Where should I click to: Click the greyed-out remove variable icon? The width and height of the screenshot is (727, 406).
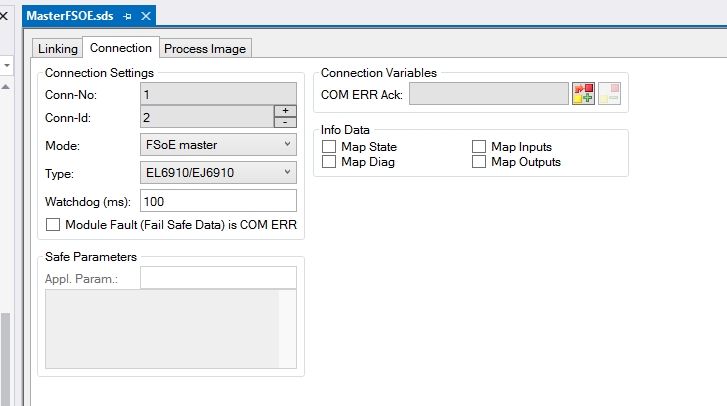(x=609, y=94)
